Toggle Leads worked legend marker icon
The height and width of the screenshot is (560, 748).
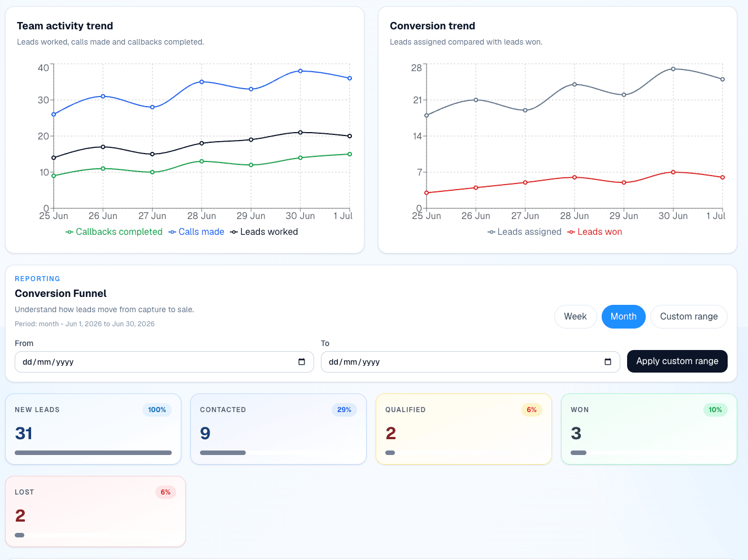[234, 232]
